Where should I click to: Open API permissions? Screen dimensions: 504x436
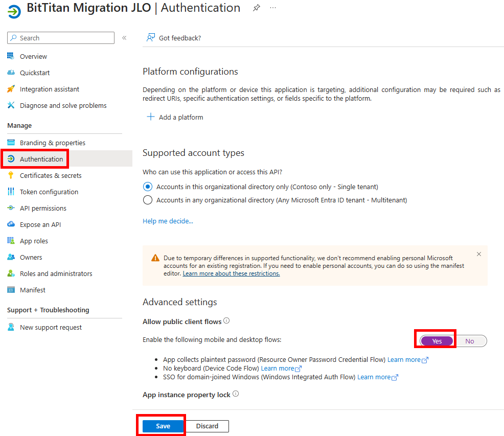point(43,209)
